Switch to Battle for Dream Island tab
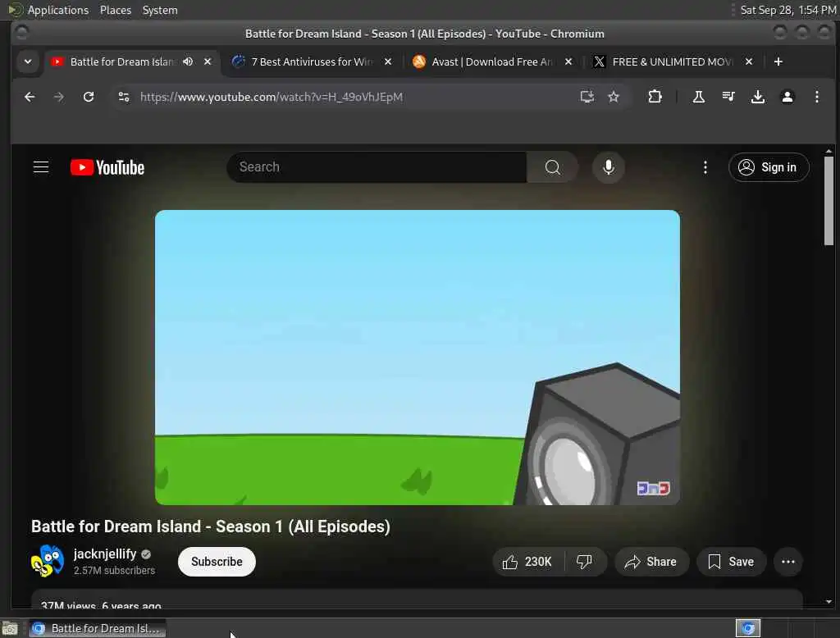Image resolution: width=840 pixels, height=638 pixels. (121, 62)
